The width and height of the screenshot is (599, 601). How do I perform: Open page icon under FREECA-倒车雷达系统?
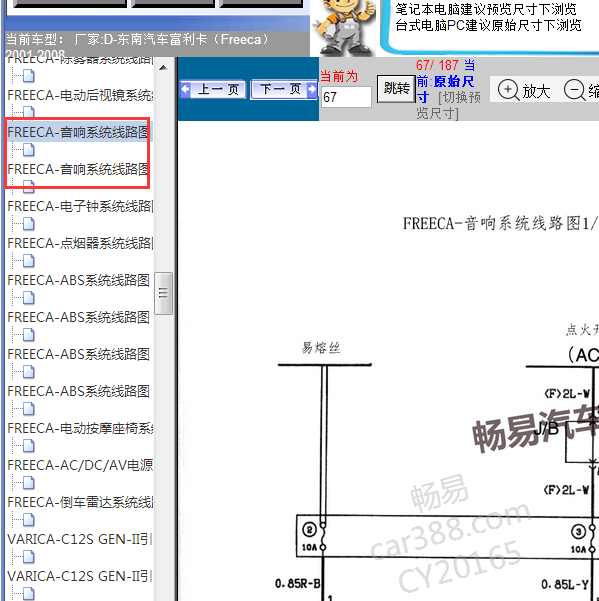pyautogui.click(x=29, y=520)
